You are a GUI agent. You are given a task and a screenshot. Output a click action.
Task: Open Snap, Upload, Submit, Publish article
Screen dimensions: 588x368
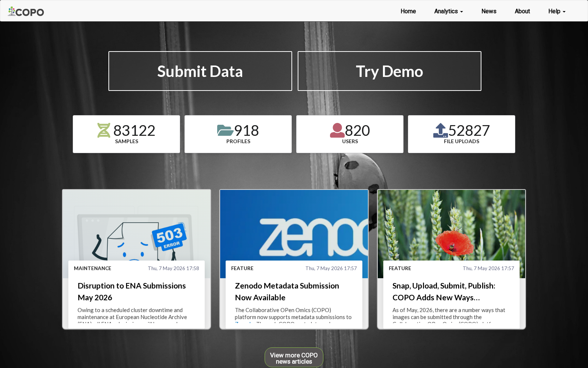[444, 291]
